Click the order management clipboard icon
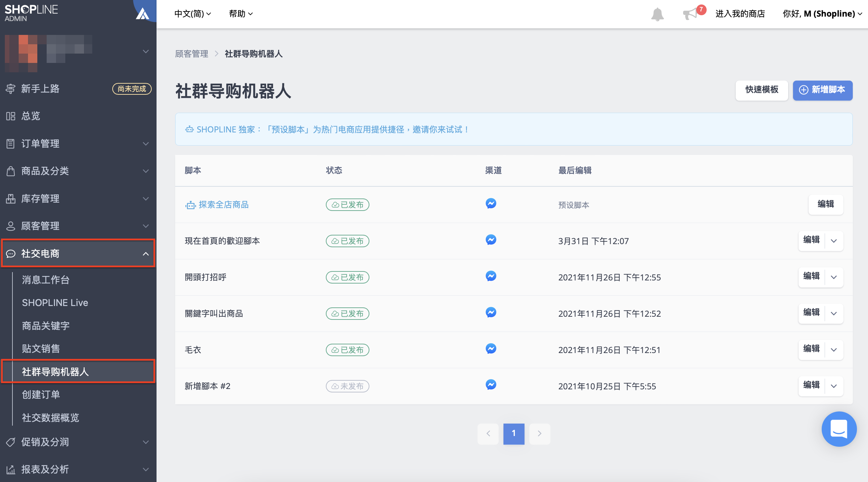The image size is (868, 482). tap(10, 143)
